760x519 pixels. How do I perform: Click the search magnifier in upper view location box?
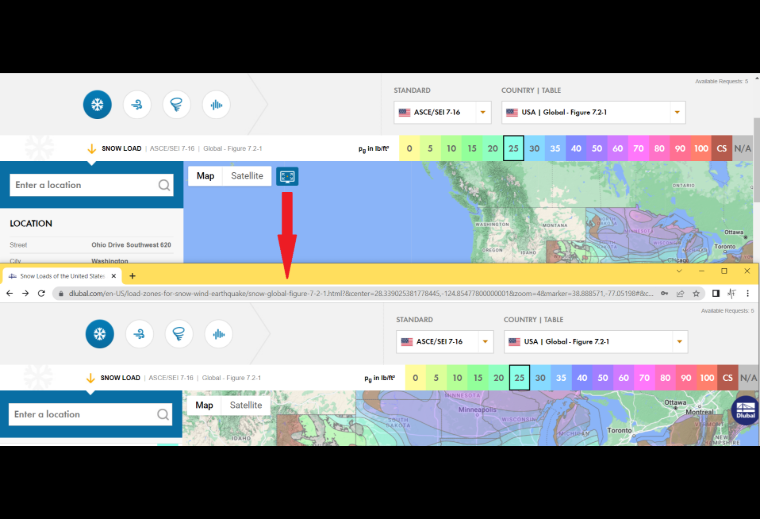(164, 185)
